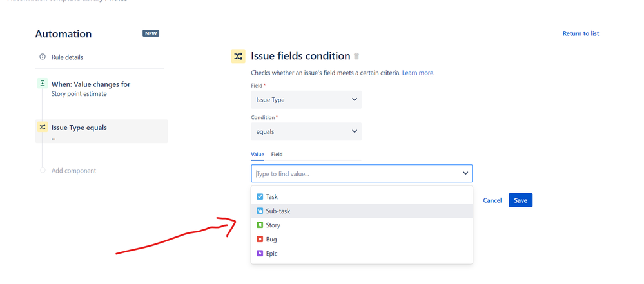Click the Task issue type icon
The image size is (644, 284).
(260, 197)
